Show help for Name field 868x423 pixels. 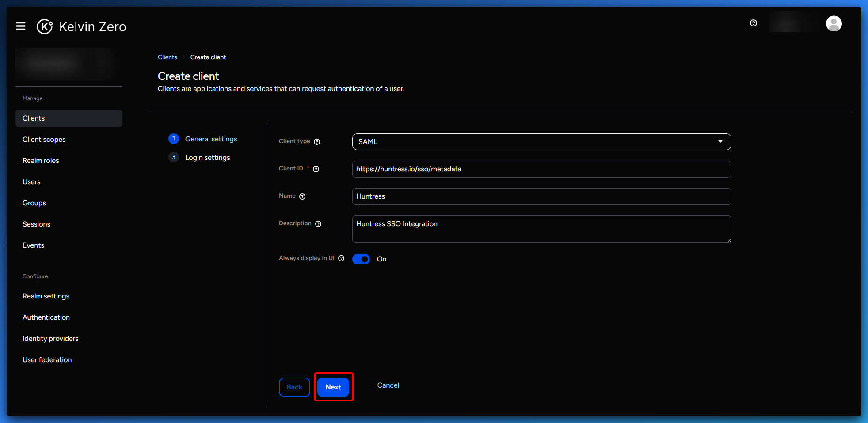click(302, 196)
